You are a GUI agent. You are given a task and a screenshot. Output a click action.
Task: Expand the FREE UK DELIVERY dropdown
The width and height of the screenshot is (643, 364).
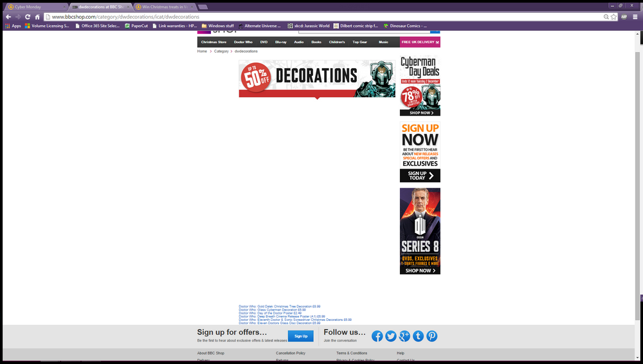coord(420,42)
